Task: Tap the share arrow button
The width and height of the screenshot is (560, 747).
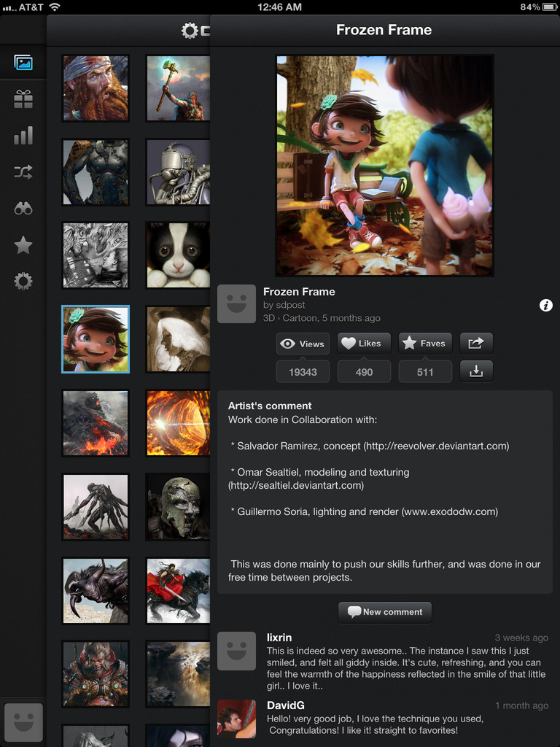Action: [x=476, y=343]
